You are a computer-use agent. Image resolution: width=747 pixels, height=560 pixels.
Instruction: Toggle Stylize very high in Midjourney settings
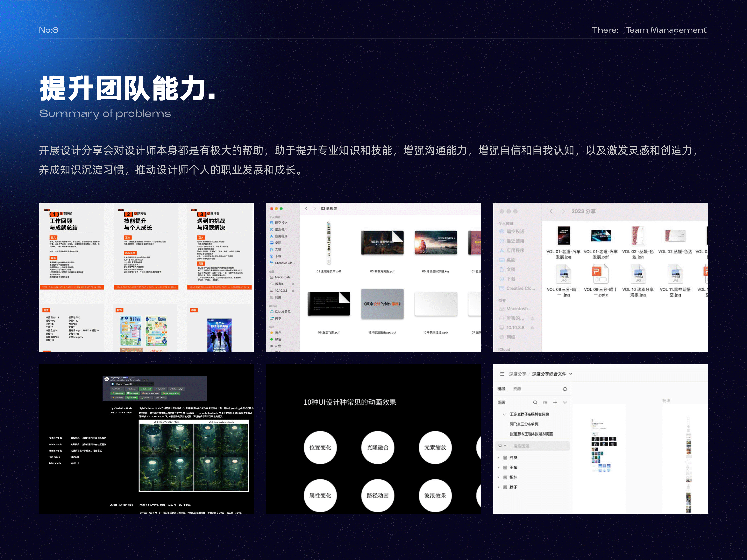[176, 389]
